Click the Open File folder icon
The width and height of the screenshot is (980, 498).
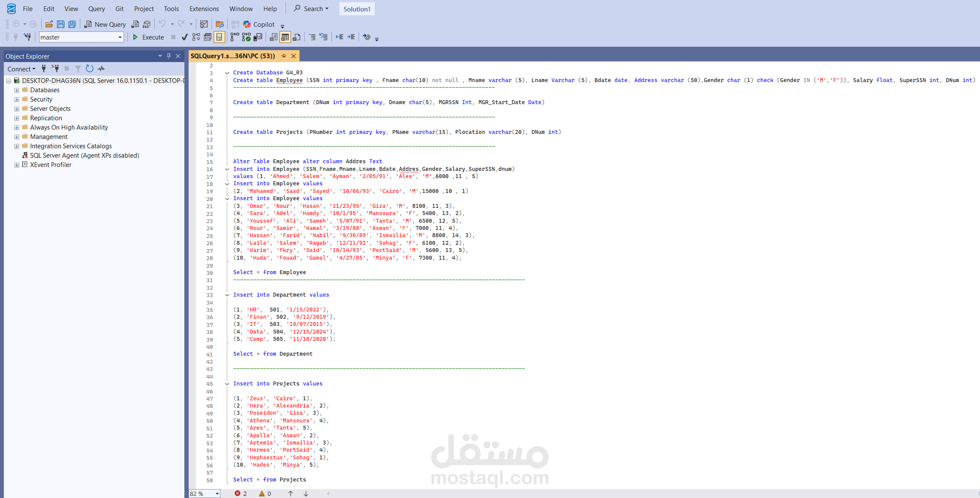click(x=49, y=24)
